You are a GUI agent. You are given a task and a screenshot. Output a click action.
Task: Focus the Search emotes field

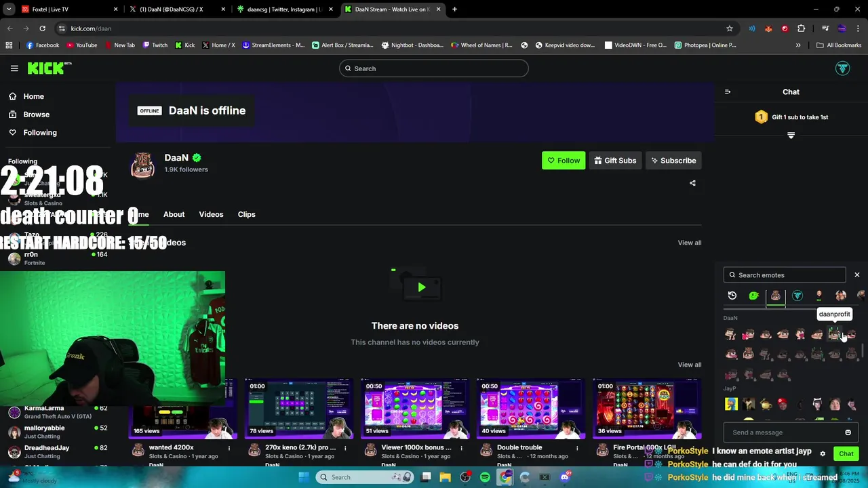point(785,275)
